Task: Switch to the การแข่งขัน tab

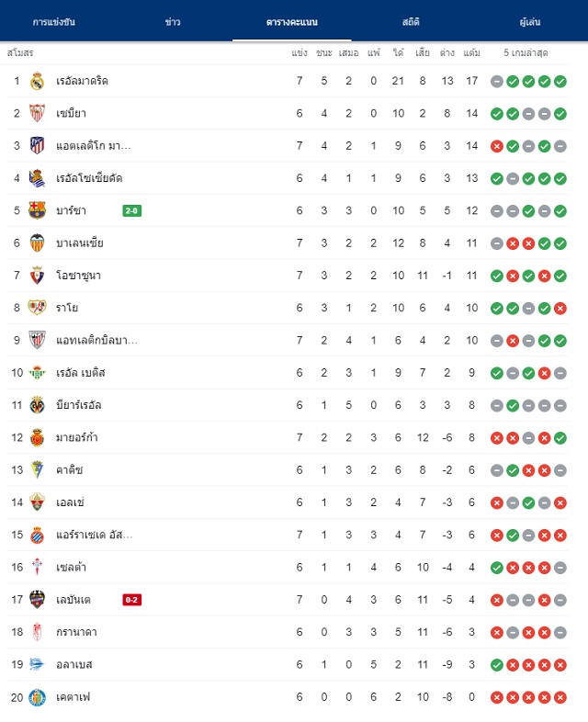Action: (x=54, y=22)
